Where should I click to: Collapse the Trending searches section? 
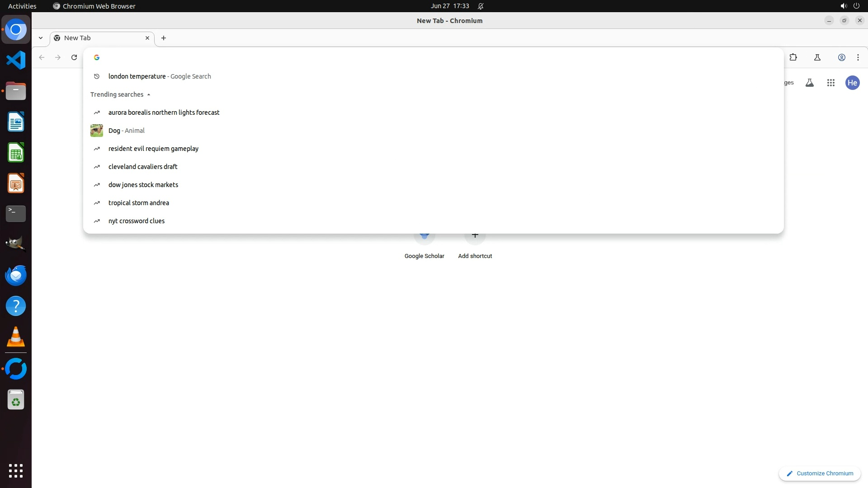tap(148, 94)
